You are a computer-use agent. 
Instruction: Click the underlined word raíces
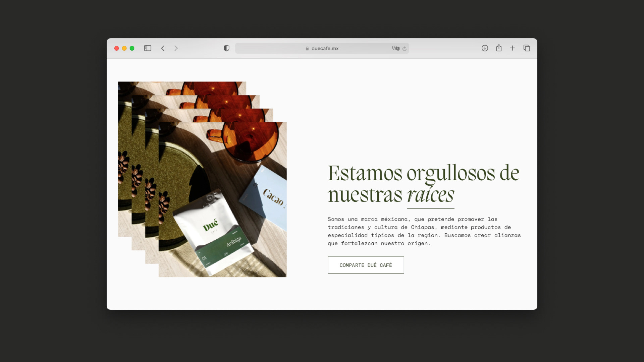tap(430, 195)
